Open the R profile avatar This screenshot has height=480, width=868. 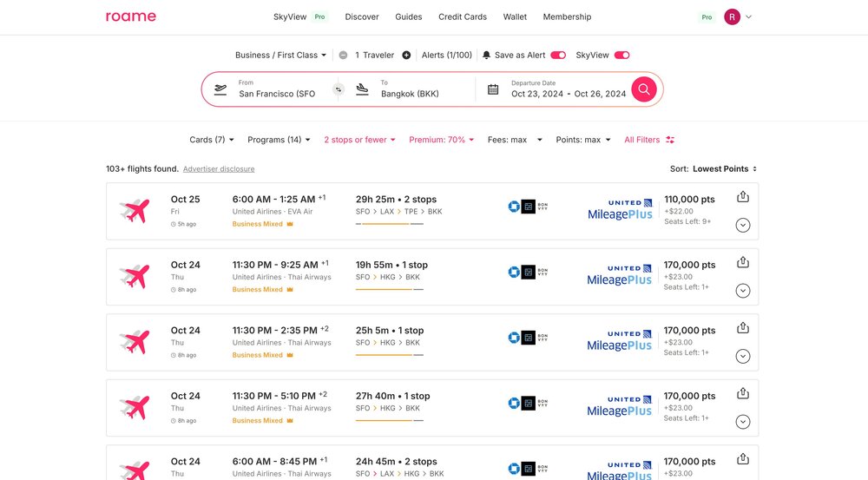click(x=732, y=17)
